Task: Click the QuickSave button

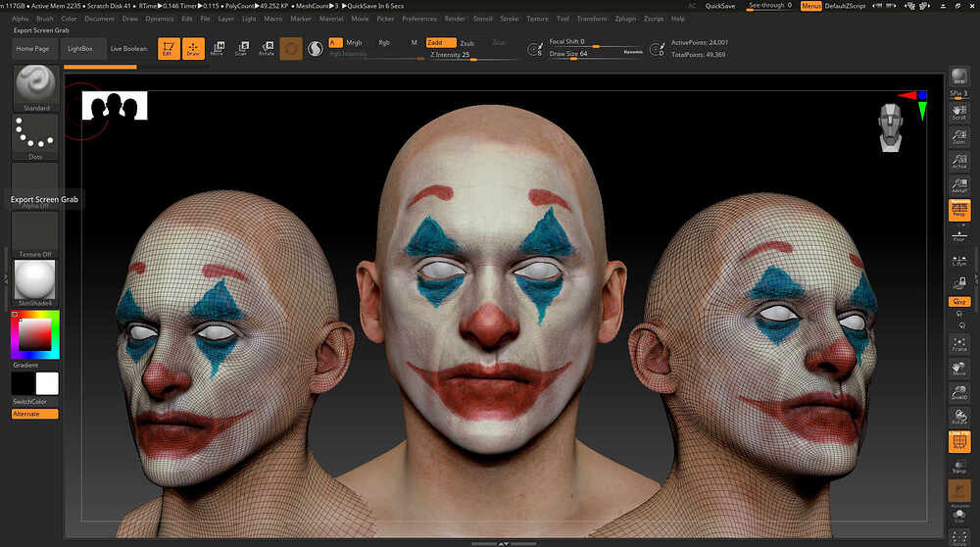Action: tap(720, 6)
